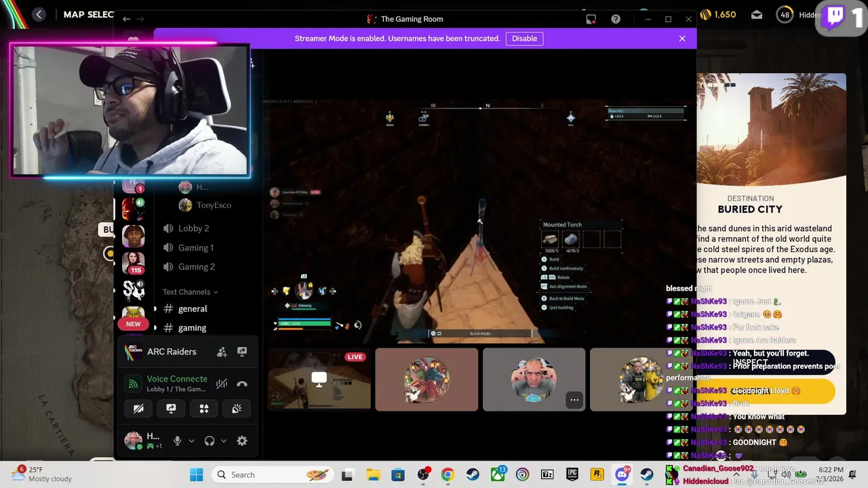Screen dimensions: 868x488
Task: Collapse the Text Channels category
Action: point(190,291)
